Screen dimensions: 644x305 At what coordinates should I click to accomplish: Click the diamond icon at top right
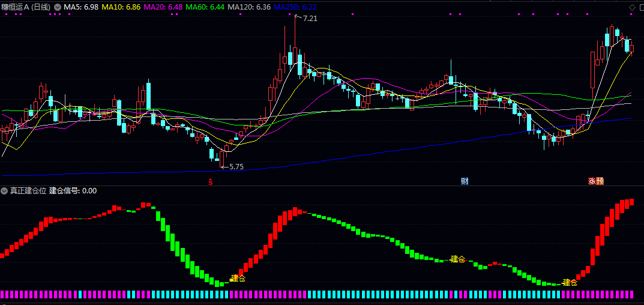pyautogui.click(x=632, y=7)
